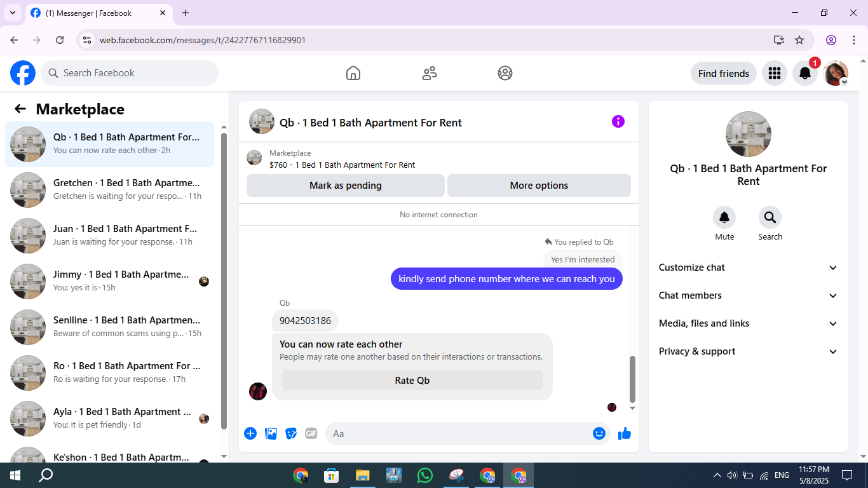
Task: Open the account dropdown on profile avatar
Action: [836, 73]
